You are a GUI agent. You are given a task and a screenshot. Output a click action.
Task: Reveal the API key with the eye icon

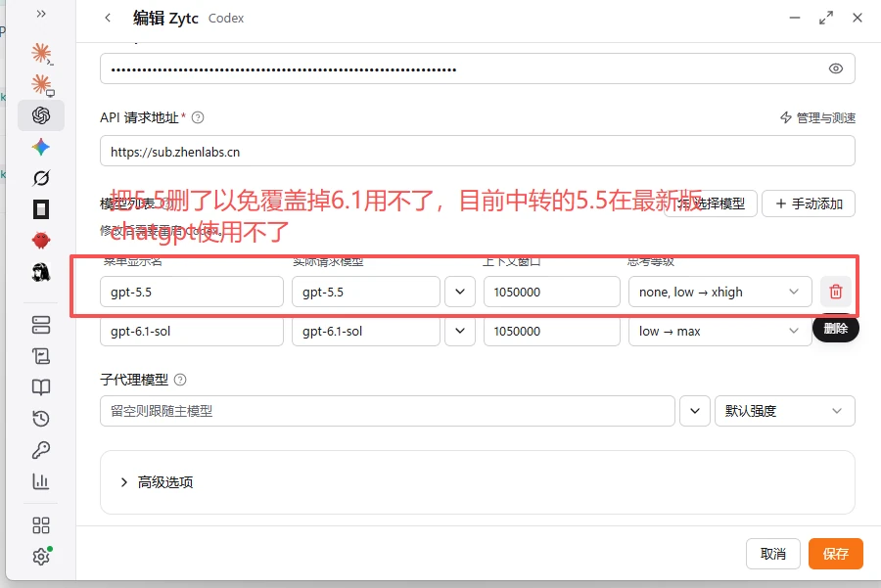[836, 68]
